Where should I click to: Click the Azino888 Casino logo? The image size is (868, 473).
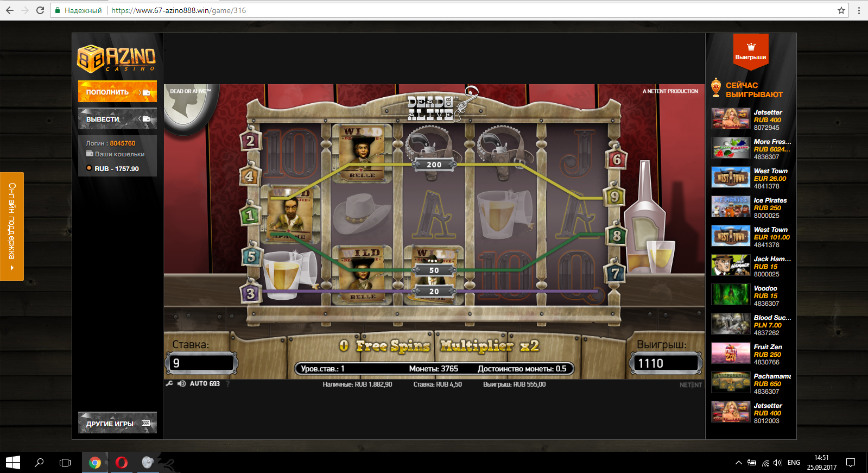click(x=117, y=59)
